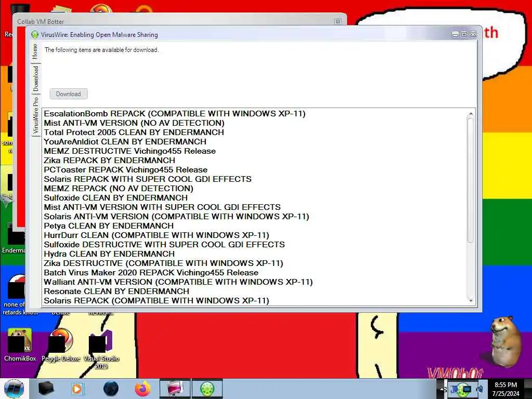This screenshot has height=399, width=532.
Task: Click the list scrollbar up arrow
Action: pos(471,114)
